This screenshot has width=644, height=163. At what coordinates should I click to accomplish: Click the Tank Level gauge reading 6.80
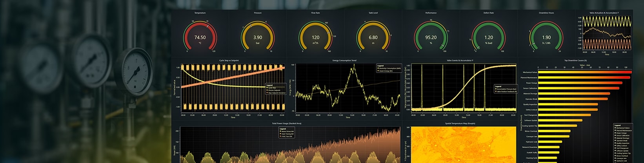pyautogui.click(x=373, y=38)
